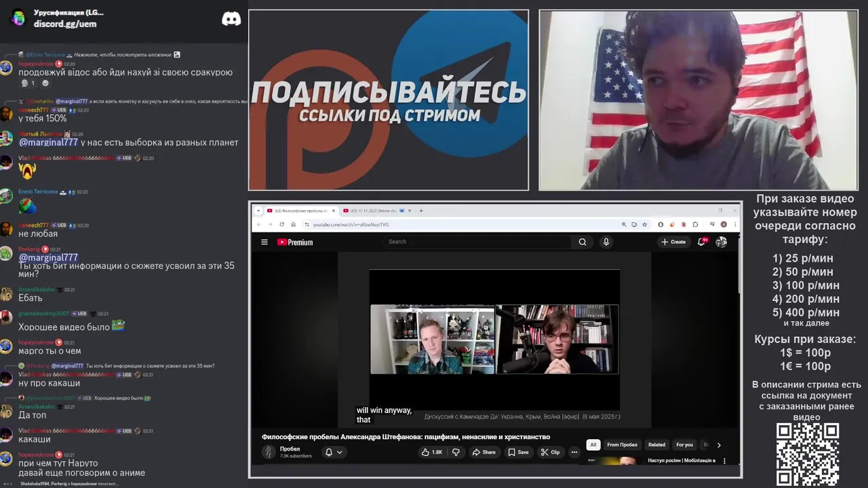Click chat message 'ну про какаши'

click(49, 383)
